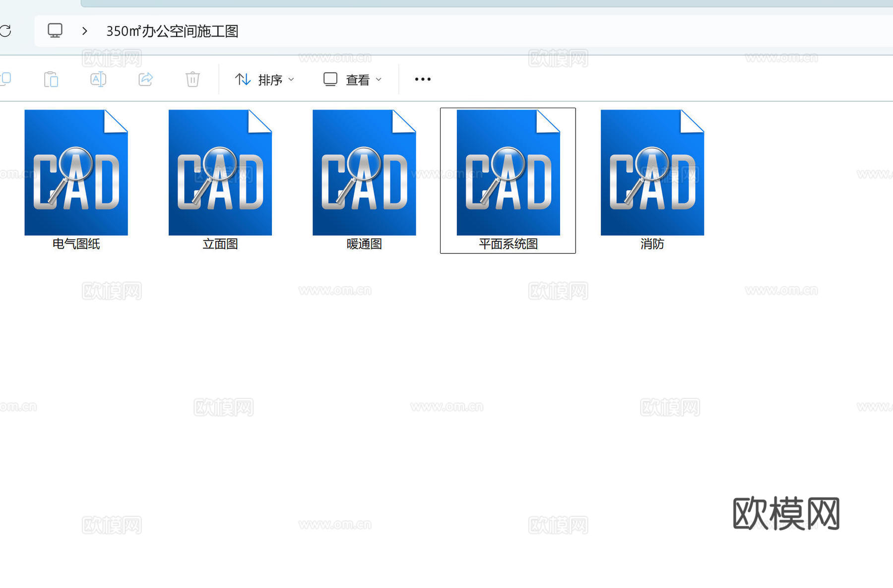Click the Delete trash icon in toolbar
Image resolution: width=893 pixels, height=588 pixels.
192,79
